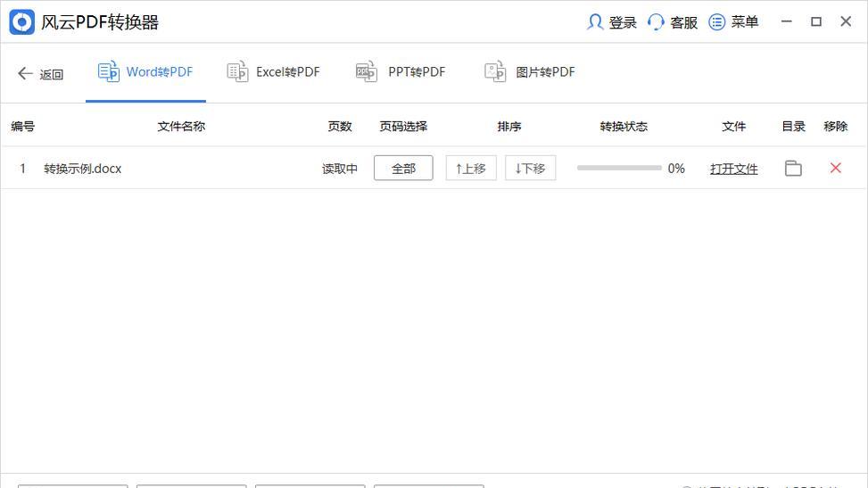This screenshot has height=488, width=868.
Task: Click the conversion progress bar
Action: coord(619,168)
